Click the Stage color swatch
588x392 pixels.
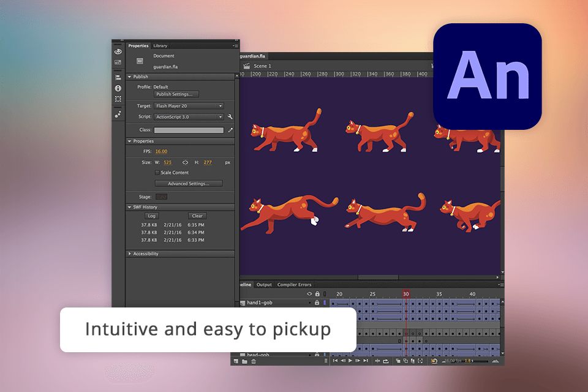(x=161, y=197)
